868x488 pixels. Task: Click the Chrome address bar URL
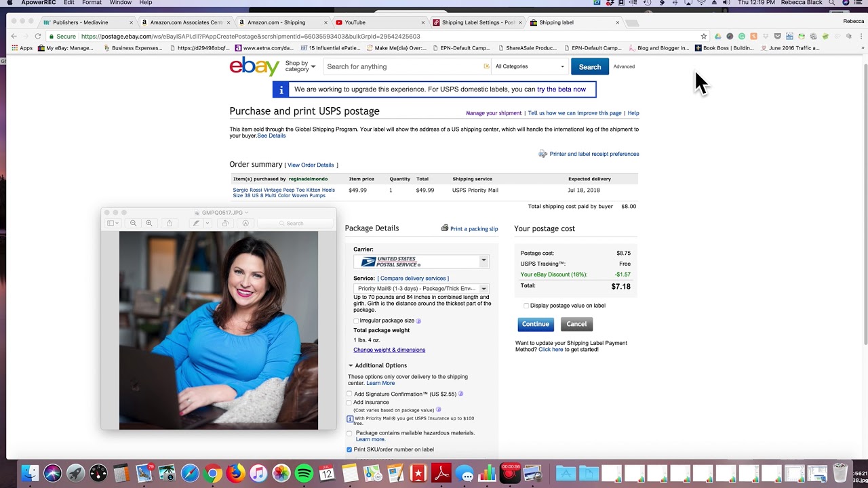[x=251, y=37]
